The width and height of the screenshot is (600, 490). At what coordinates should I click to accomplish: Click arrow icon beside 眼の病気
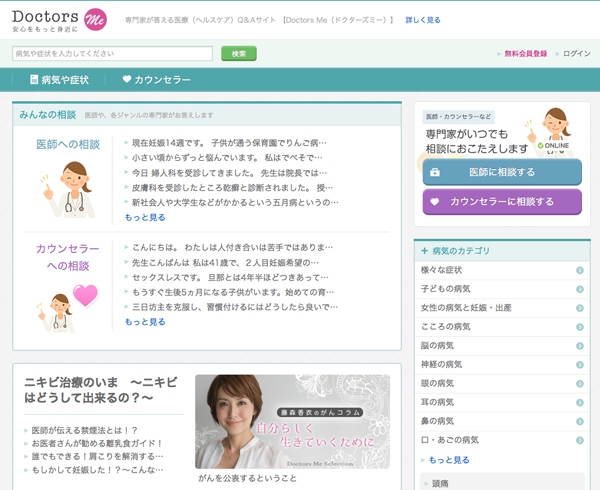(x=580, y=383)
